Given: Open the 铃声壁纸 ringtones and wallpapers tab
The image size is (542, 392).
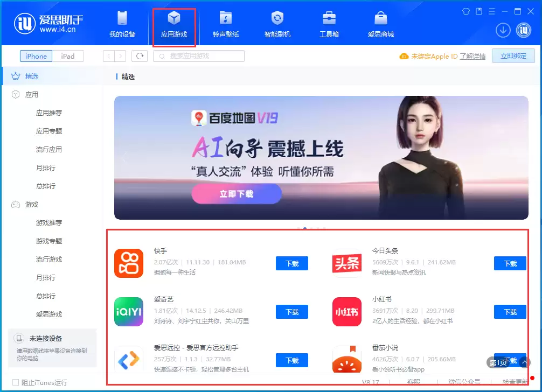Looking at the screenshot, I should 226,24.
